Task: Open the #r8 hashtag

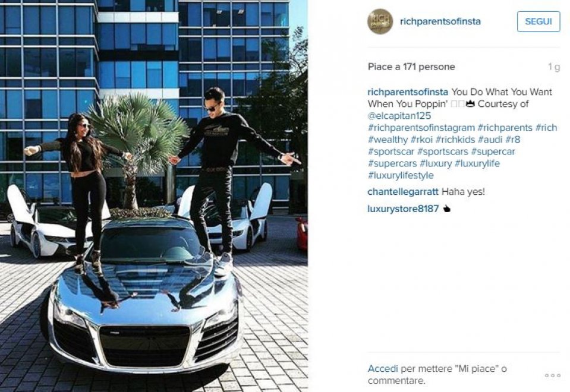Action: [x=512, y=140]
